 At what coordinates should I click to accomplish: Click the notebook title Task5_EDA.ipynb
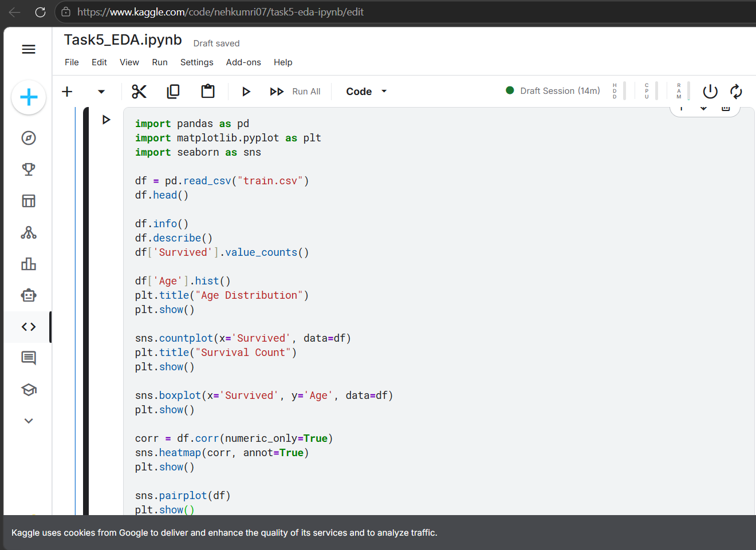(123, 40)
